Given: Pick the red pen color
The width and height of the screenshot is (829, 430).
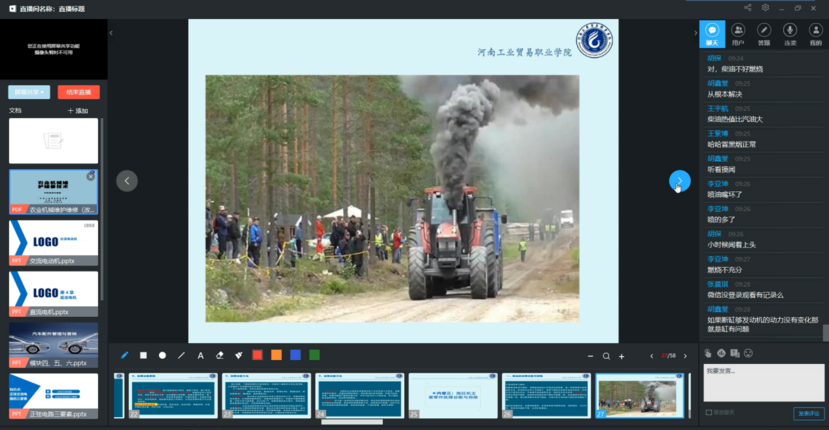Looking at the screenshot, I should click(257, 355).
